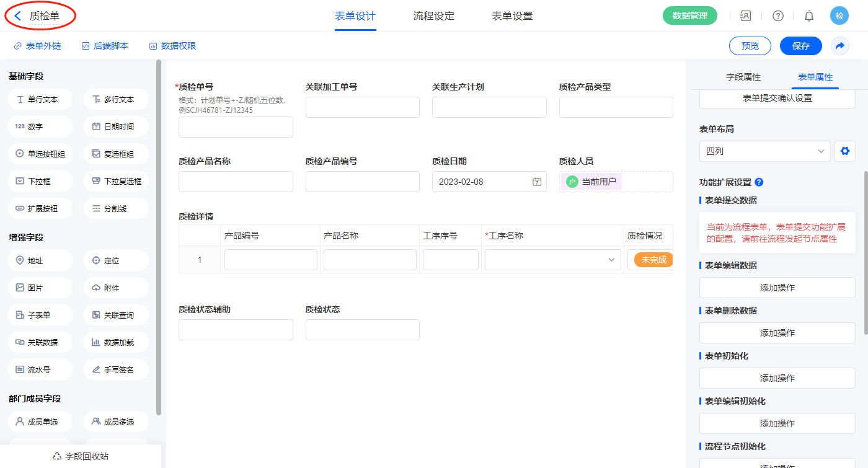Viewport: 868px width, 468px height.
Task: Open the help question mark icon
Action: (x=777, y=16)
